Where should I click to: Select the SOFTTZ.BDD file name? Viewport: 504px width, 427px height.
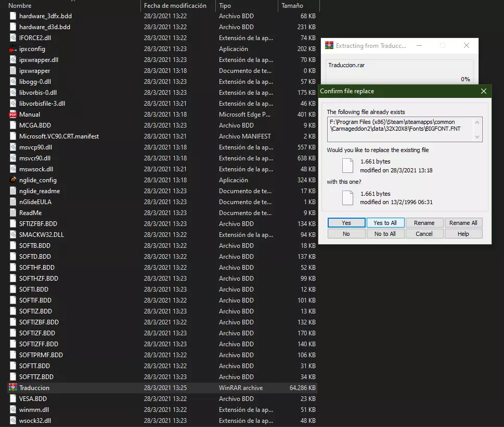[x=36, y=377]
